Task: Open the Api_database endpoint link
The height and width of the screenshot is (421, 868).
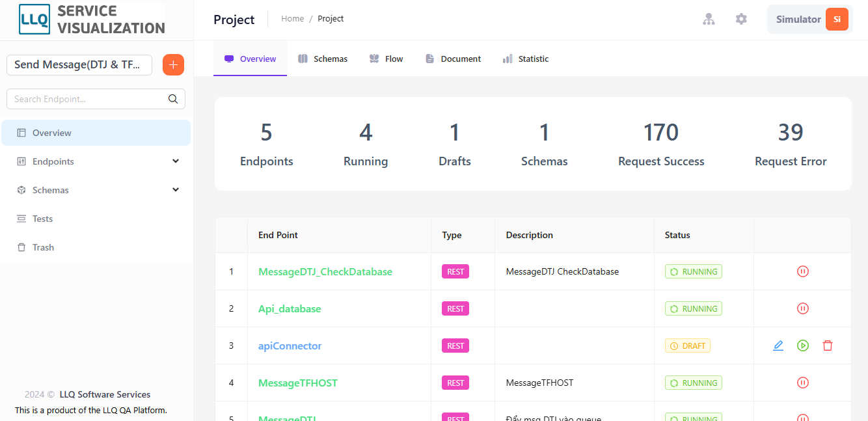Action: coord(290,308)
